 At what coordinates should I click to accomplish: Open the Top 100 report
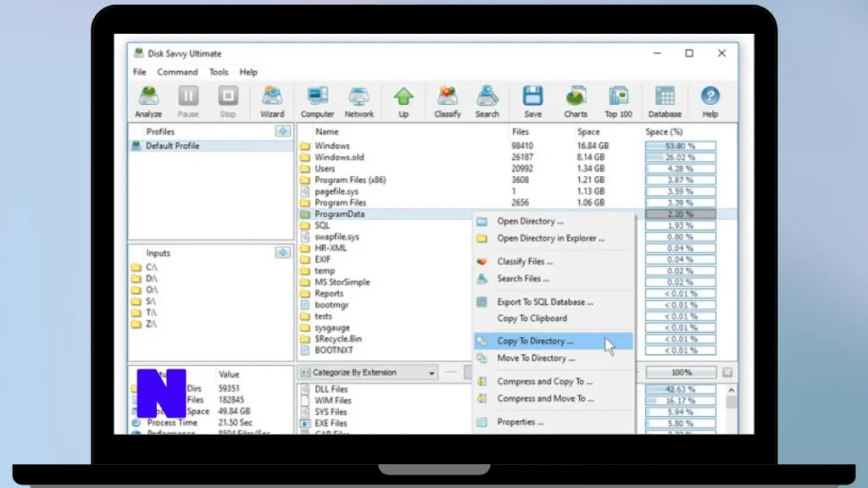618,102
